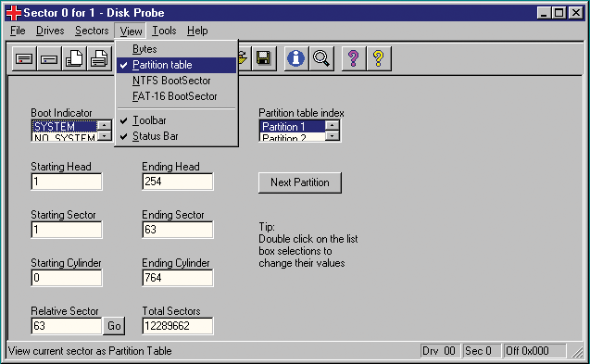Click the printer-style toolbar icon

coord(99,58)
